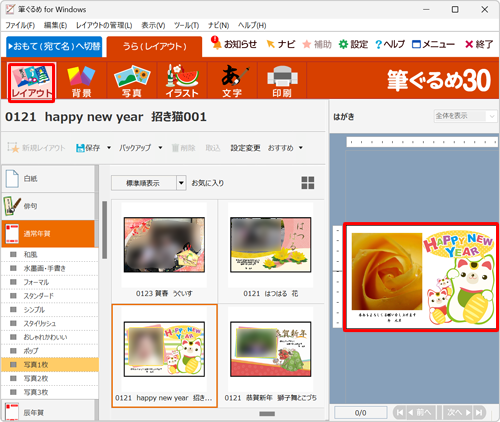Image resolution: width=500 pixels, height=422 pixels.
Task: Expand the バックアップ dropdown arrow
Action: (160, 148)
